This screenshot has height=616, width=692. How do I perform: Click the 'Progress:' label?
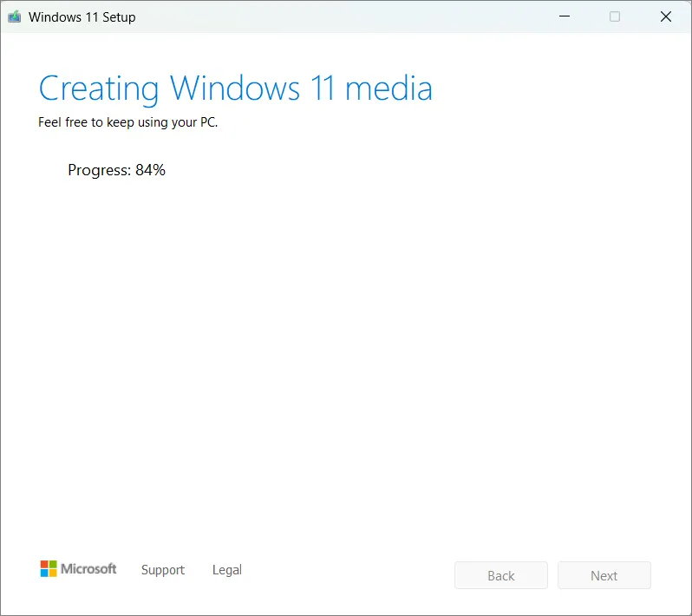click(x=99, y=170)
